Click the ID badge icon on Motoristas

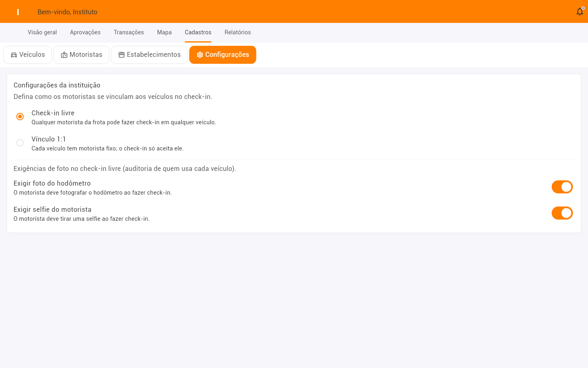pyautogui.click(x=64, y=55)
